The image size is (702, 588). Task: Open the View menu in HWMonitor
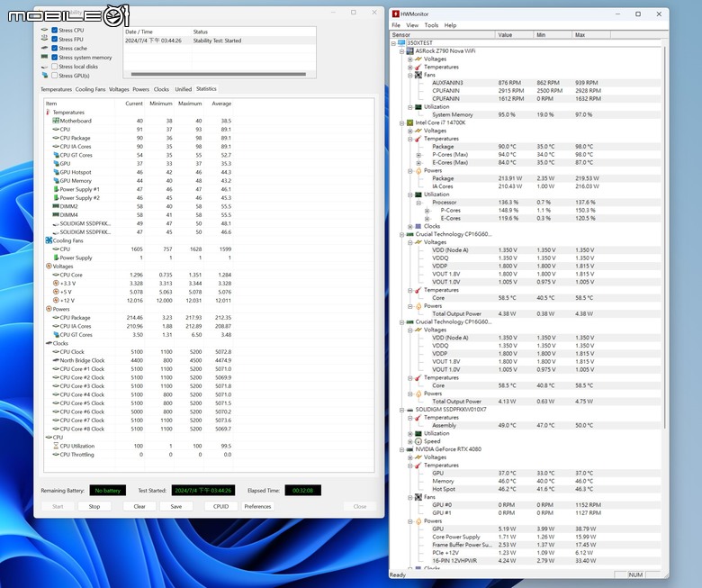(x=412, y=25)
